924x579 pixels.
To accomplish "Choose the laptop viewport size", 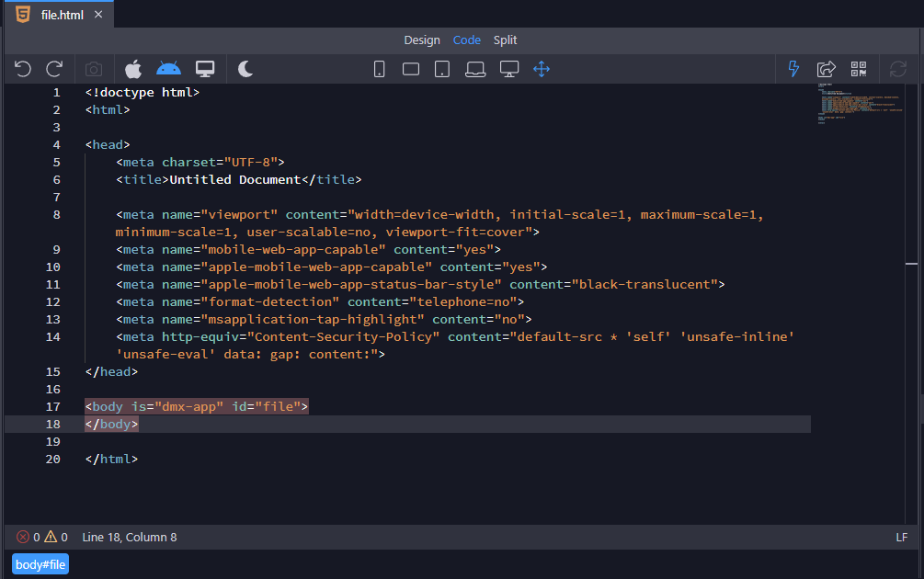I will (x=475, y=69).
